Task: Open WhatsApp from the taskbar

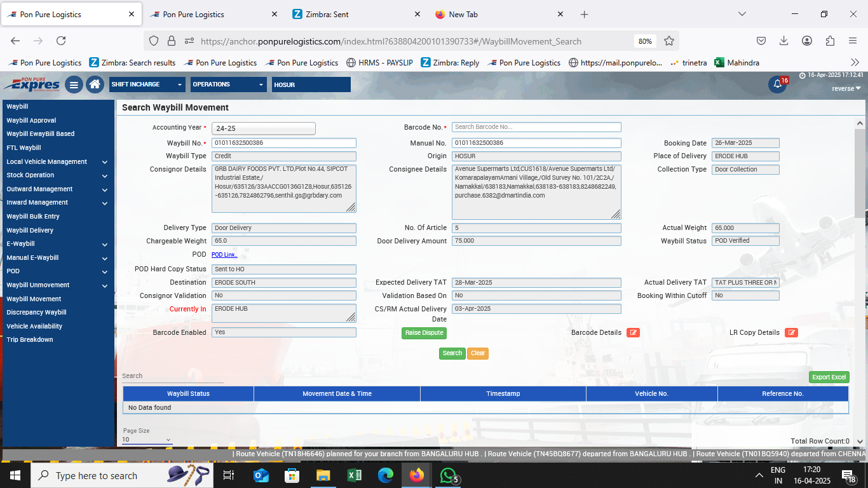Action: click(448, 475)
